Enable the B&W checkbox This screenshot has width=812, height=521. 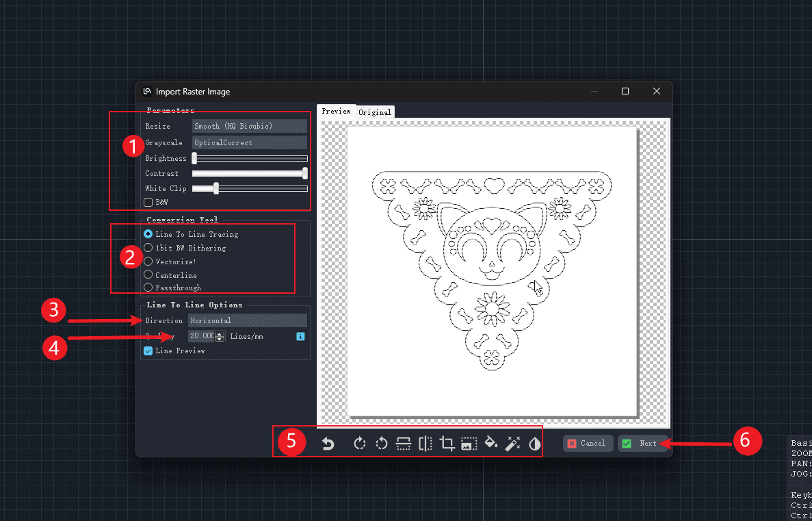click(x=148, y=203)
